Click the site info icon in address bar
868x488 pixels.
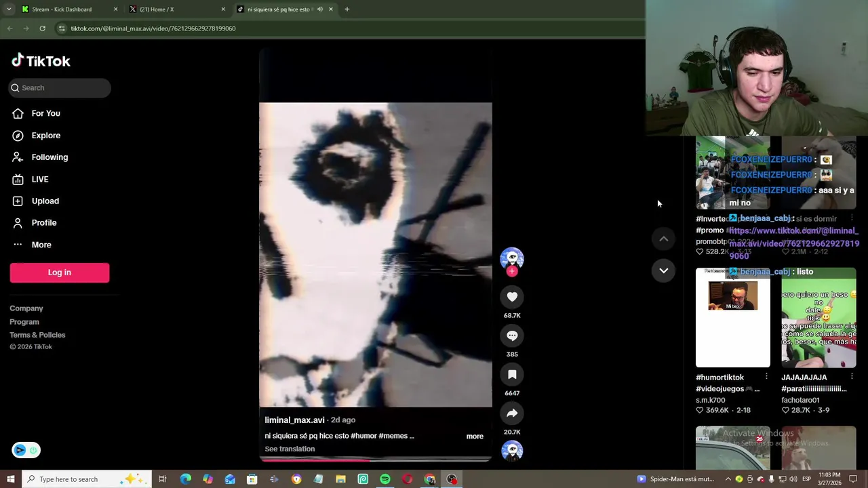[62, 28]
